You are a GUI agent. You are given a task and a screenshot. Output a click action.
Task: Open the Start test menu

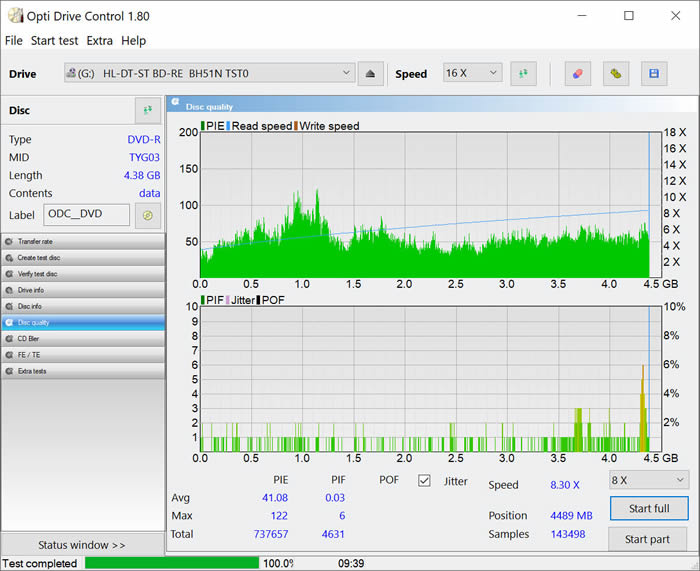pyautogui.click(x=54, y=41)
